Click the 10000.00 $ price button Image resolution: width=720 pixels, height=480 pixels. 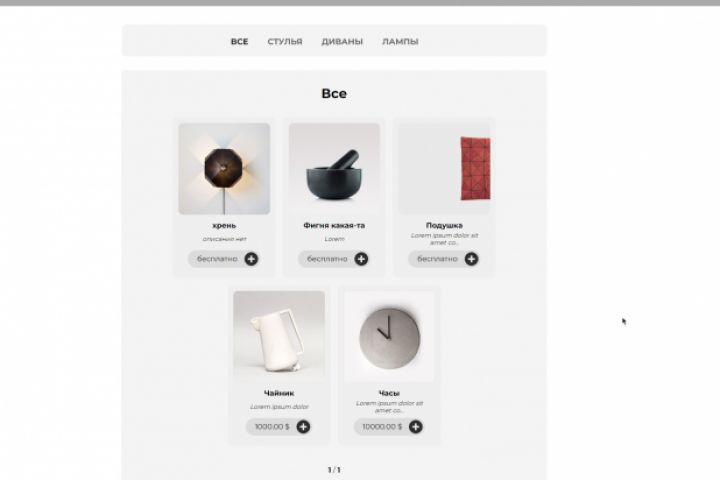coord(382,427)
